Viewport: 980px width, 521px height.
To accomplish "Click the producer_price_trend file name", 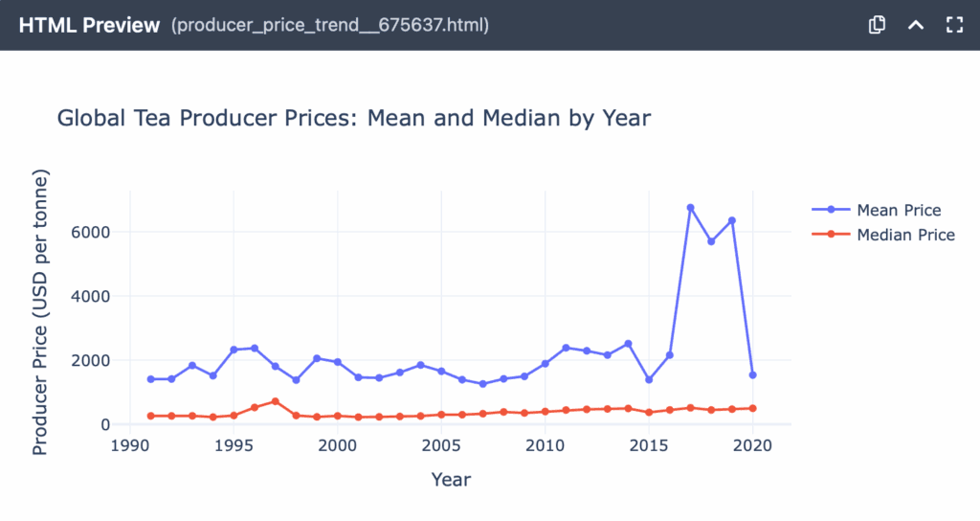I will pos(330,26).
